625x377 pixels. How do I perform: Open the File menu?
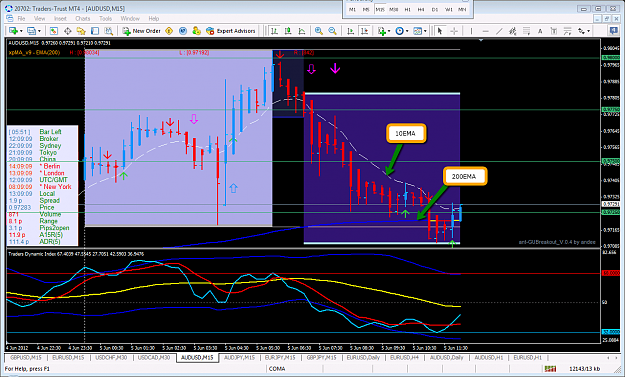click(x=21, y=18)
